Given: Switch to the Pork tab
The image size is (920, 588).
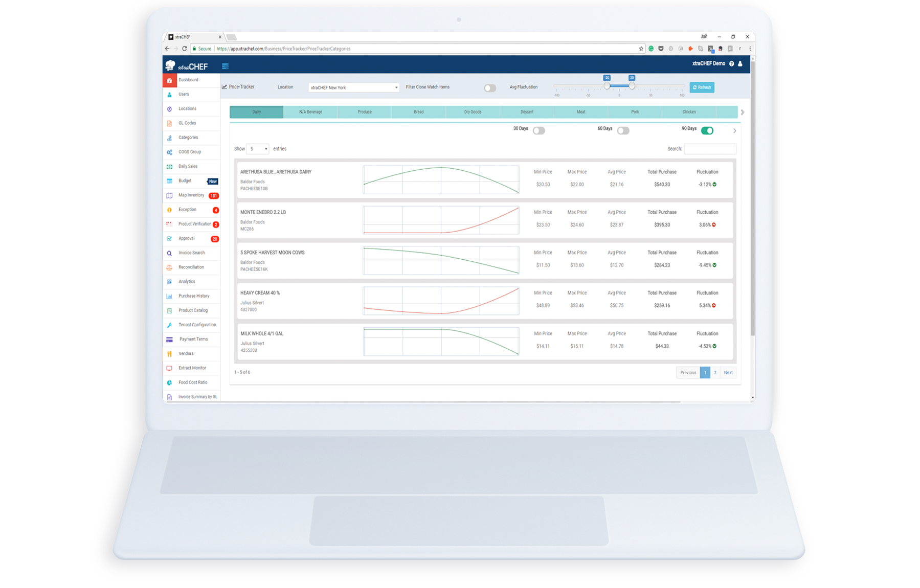Looking at the screenshot, I should tap(635, 112).
